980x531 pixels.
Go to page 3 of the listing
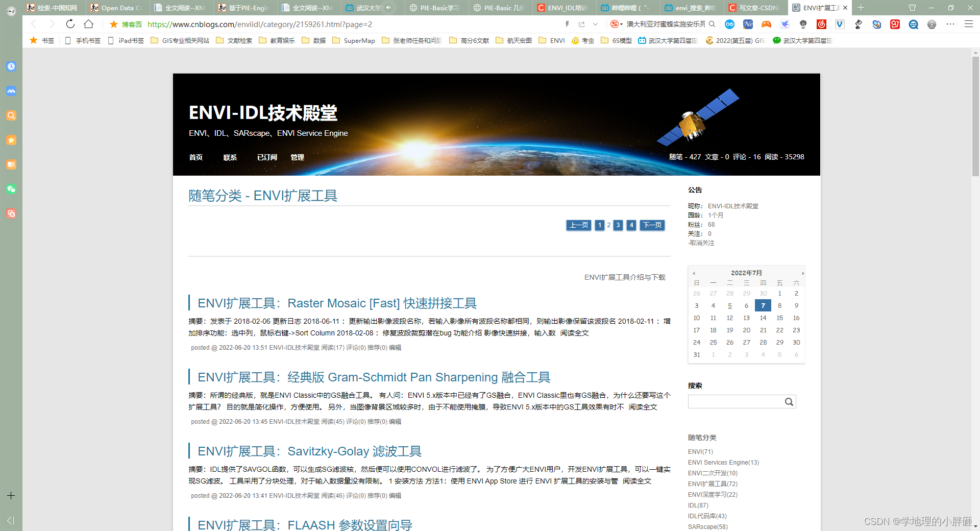pyautogui.click(x=618, y=225)
